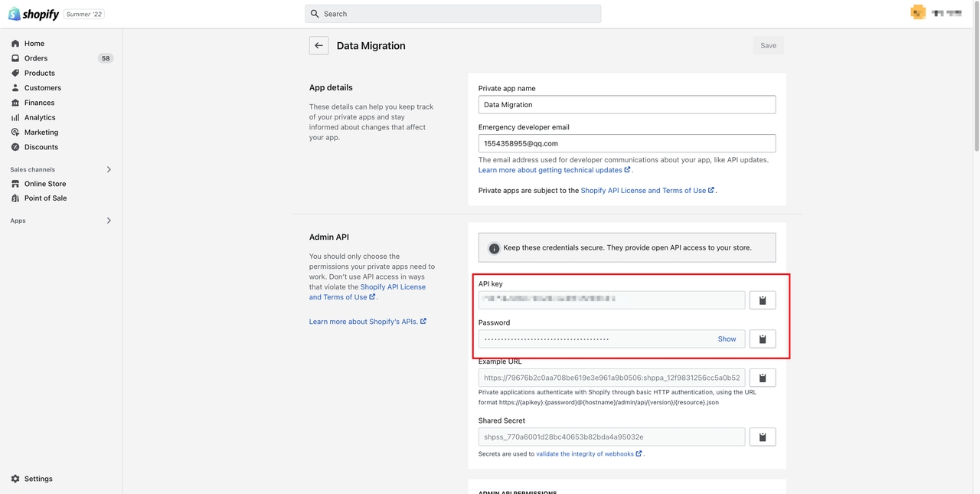Click the Settings gear icon
980x494 pixels.
pos(15,479)
